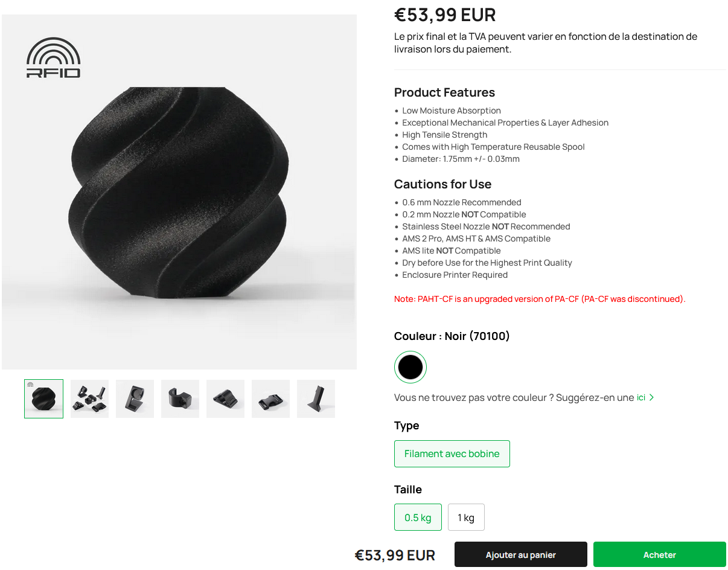Select the black spiral vase thumbnail

click(x=43, y=399)
